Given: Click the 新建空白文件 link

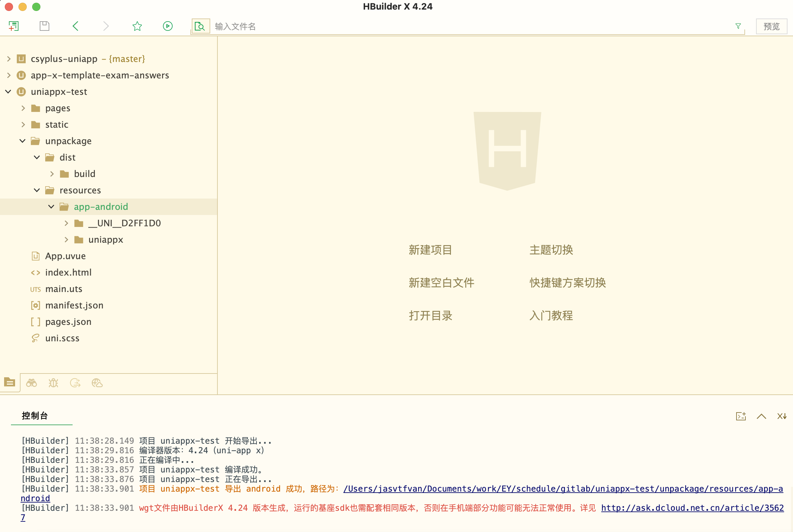Looking at the screenshot, I should point(441,283).
